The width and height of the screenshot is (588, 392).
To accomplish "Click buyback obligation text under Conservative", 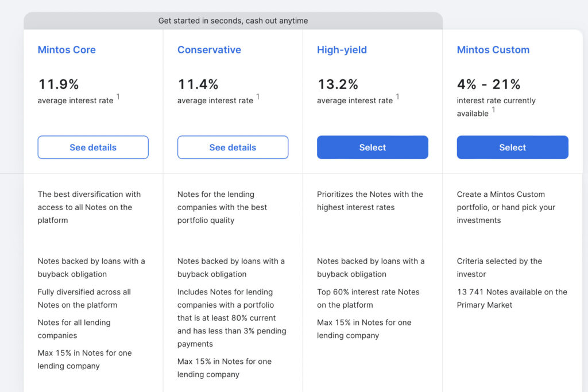I will 231,267.
